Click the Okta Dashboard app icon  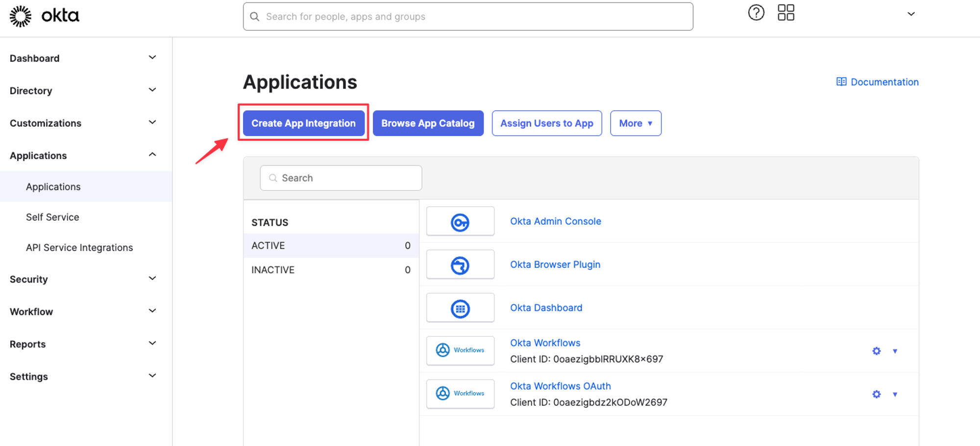click(x=460, y=308)
